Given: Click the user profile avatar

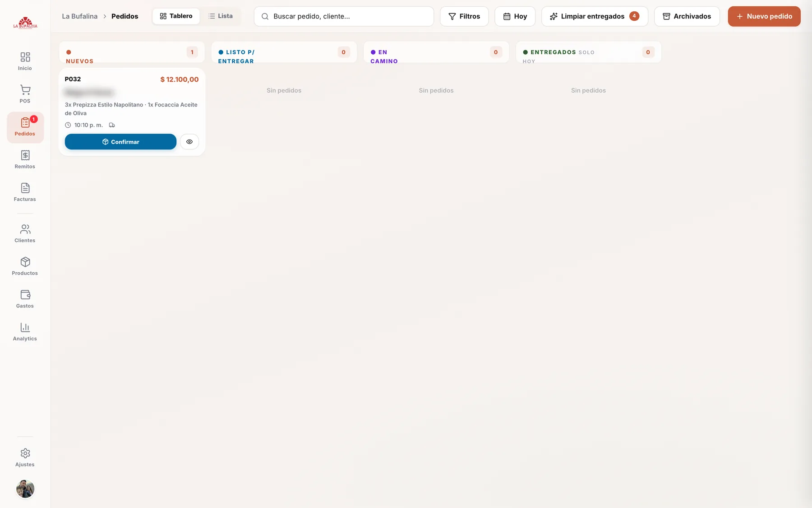Looking at the screenshot, I should [25, 489].
